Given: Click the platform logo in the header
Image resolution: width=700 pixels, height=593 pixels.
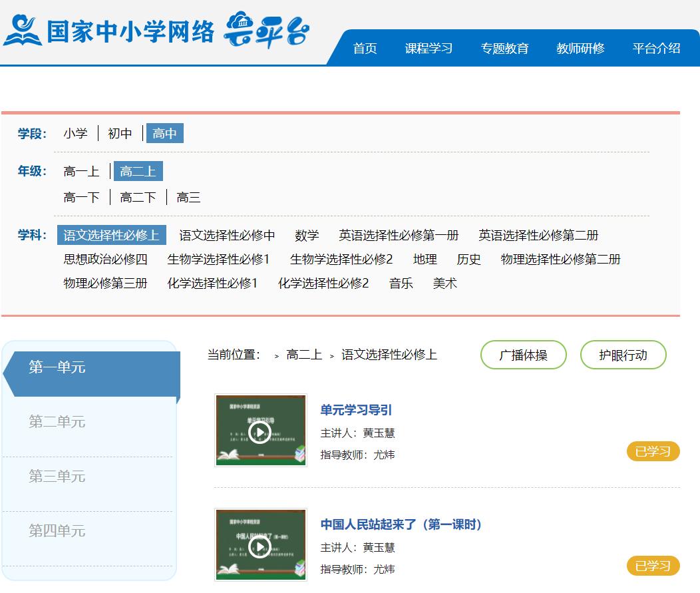Looking at the screenshot, I should click(156, 31).
